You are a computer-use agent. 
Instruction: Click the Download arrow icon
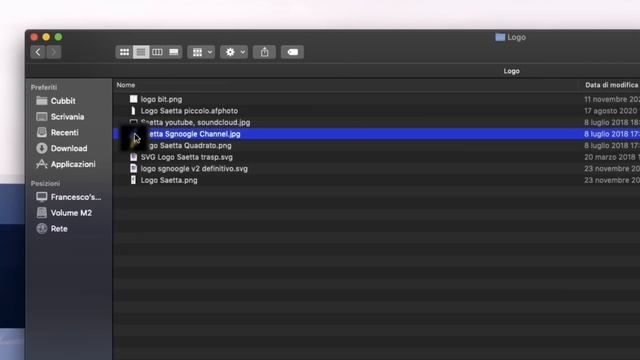click(x=42, y=148)
